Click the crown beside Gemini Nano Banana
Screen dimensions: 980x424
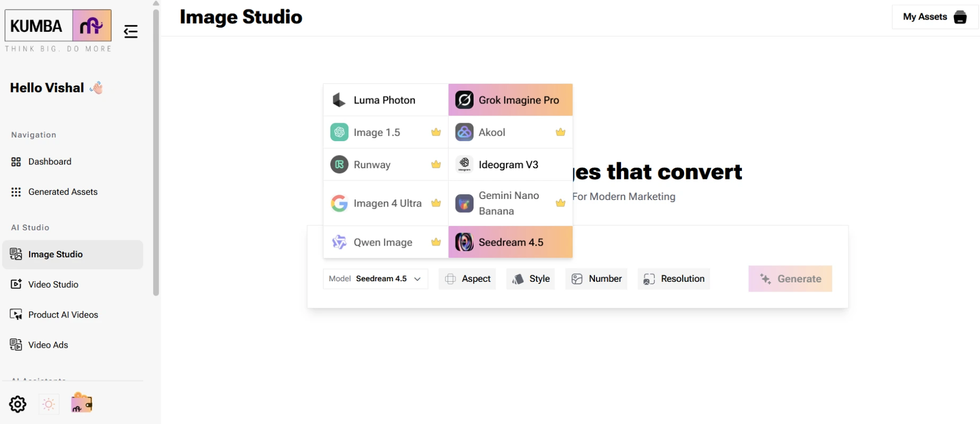pyautogui.click(x=561, y=203)
